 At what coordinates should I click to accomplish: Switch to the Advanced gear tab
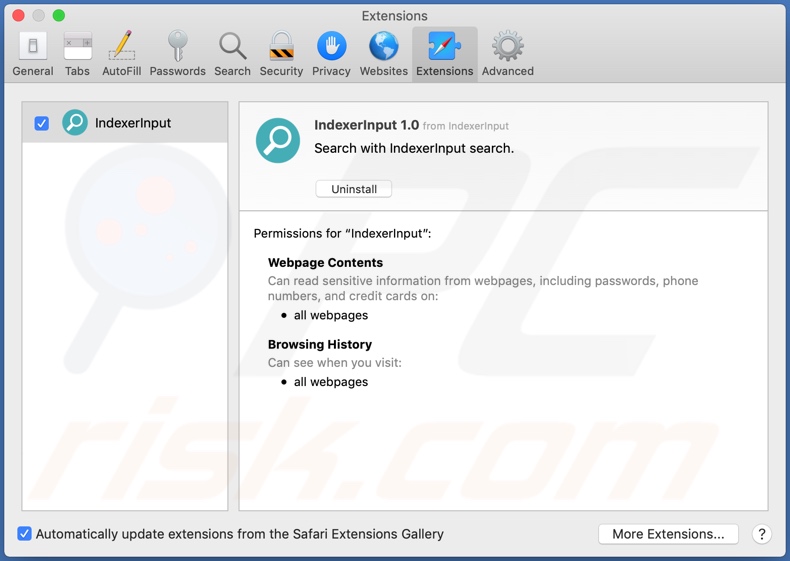coord(507,54)
